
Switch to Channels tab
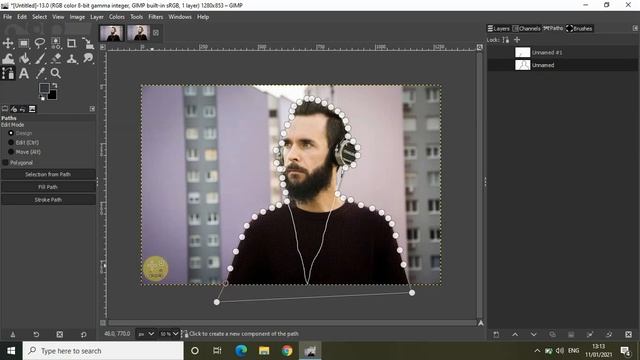point(527,28)
